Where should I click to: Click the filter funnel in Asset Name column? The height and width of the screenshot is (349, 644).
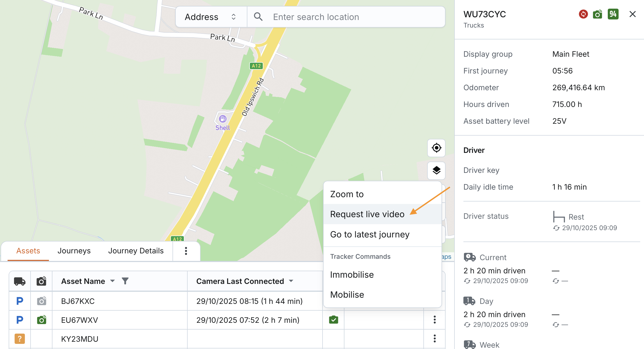coord(125,281)
